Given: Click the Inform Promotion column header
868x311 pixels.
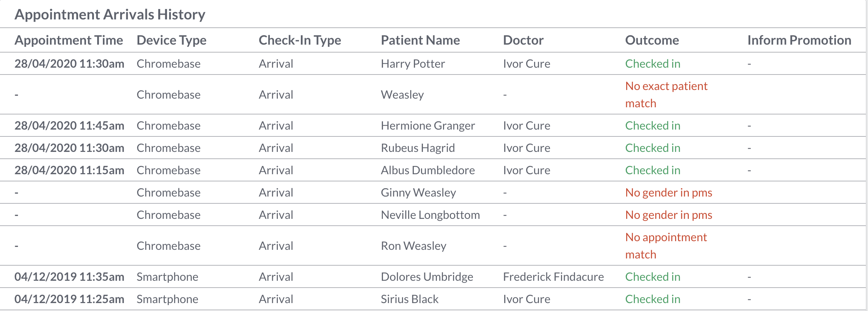Looking at the screenshot, I should pos(799,40).
